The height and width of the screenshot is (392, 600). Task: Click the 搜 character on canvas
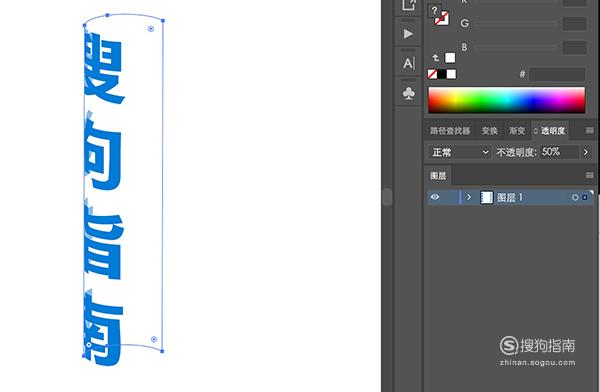(103, 68)
